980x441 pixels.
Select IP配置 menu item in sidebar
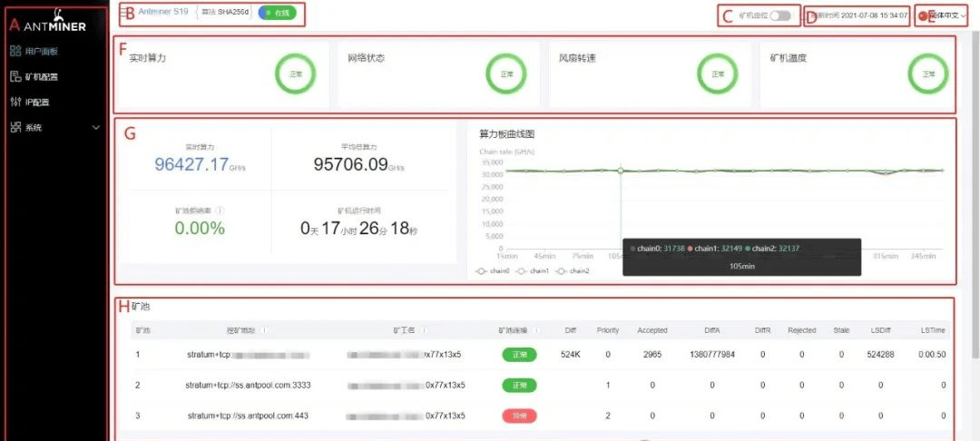pyautogui.click(x=36, y=102)
